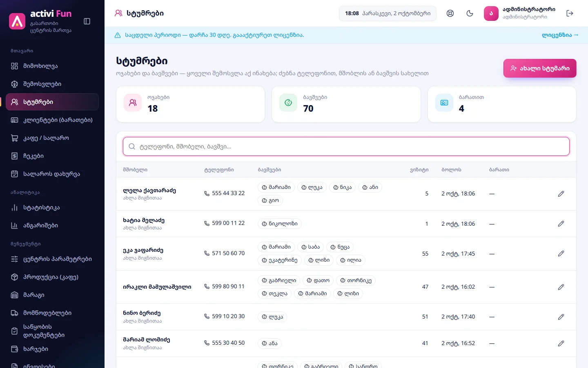Image resolution: width=588 pixels, height=368 pixels.
Task: Open the support lifebuoy icon in header
Action: [x=450, y=13]
